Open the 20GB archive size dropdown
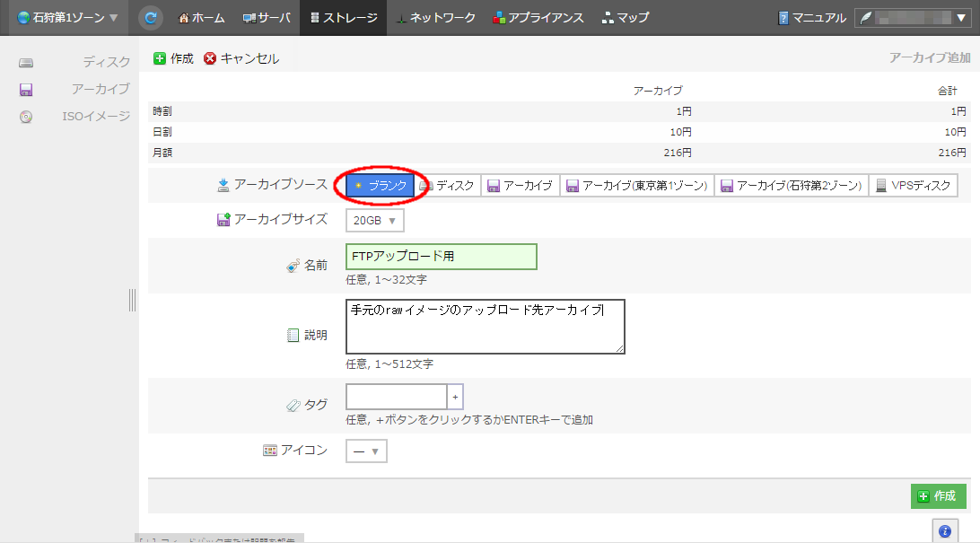 point(374,220)
